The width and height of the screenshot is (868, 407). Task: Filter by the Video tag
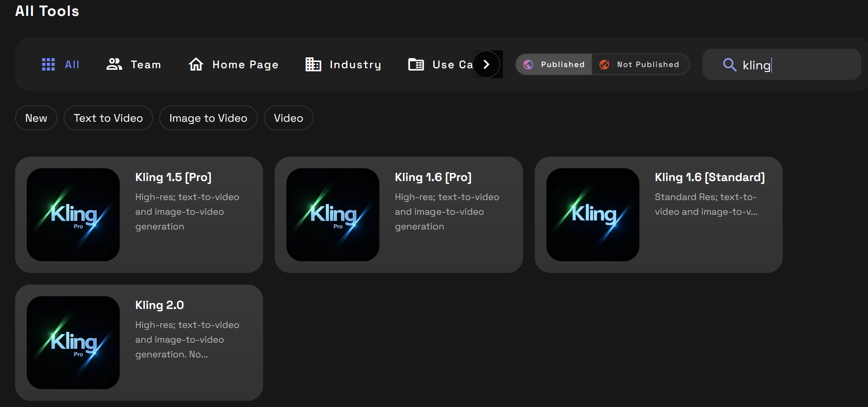(x=288, y=118)
